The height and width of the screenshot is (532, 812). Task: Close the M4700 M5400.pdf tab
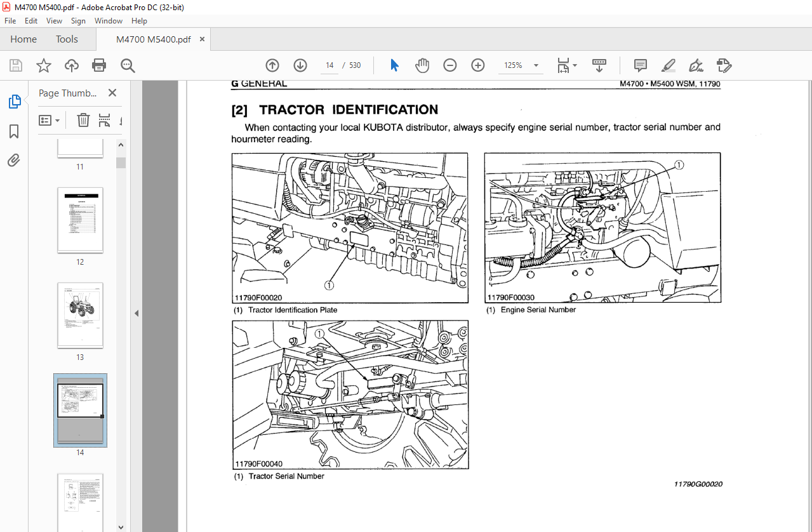[x=203, y=39]
